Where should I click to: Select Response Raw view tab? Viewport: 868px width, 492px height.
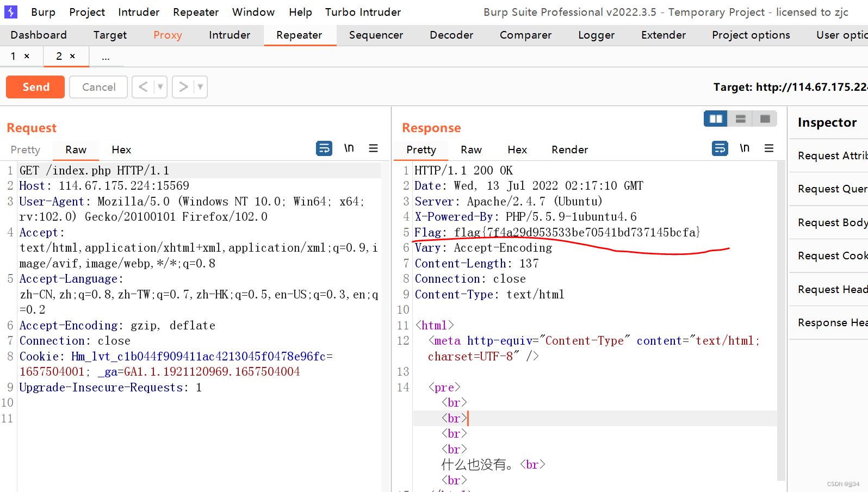(x=471, y=150)
